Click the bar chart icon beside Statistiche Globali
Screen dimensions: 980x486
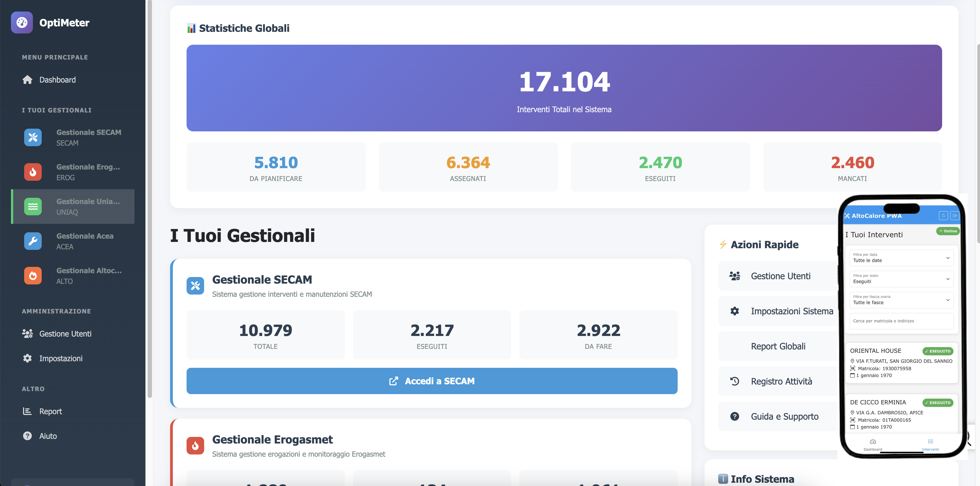191,28
